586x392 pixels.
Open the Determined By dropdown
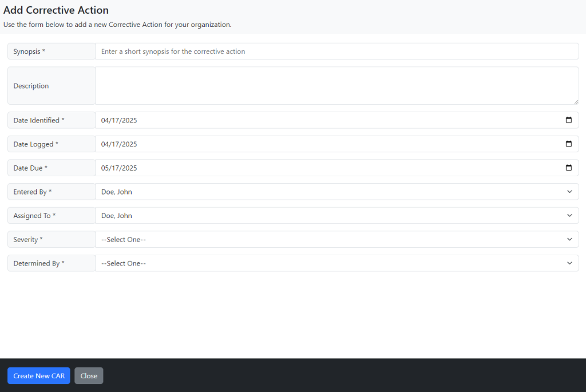(x=336, y=263)
